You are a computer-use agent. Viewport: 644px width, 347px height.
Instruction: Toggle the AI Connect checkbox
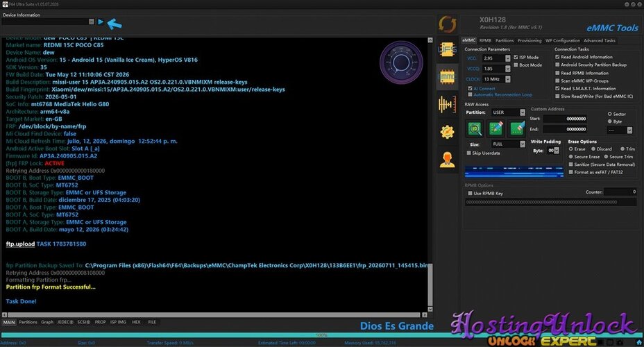pos(470,88)
